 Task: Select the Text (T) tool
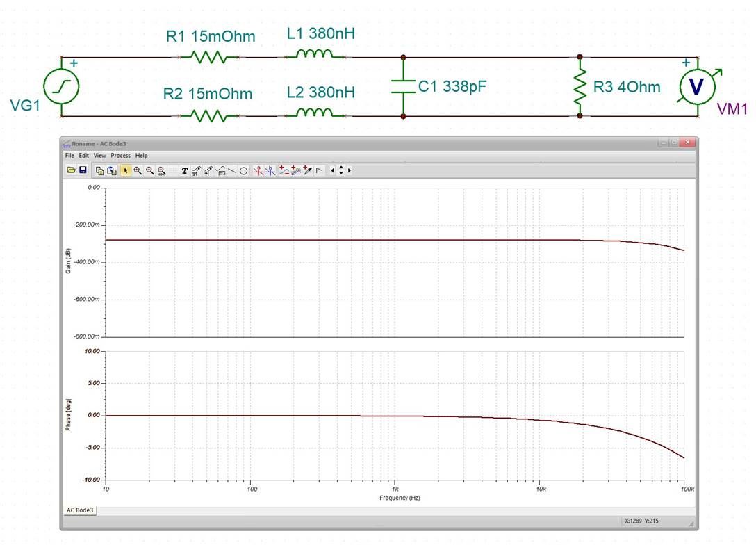point(184,170)
